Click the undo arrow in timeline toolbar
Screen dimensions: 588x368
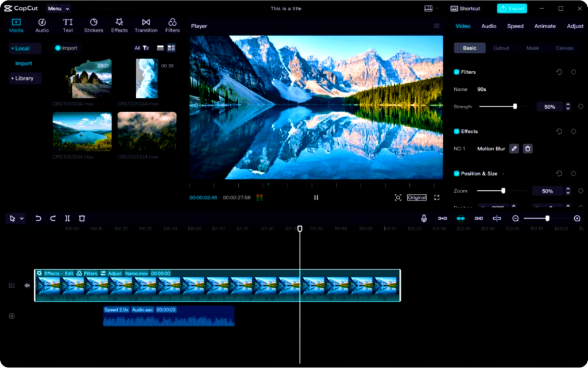tap(38, 218)
